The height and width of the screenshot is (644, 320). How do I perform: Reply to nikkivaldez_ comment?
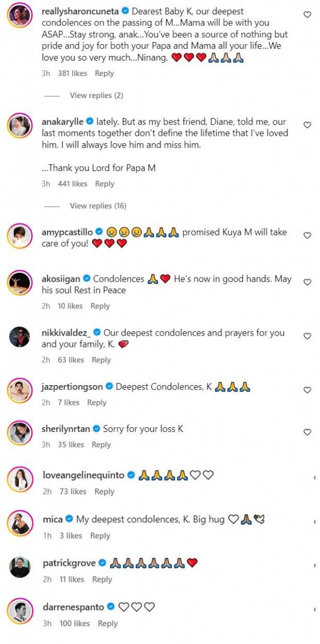(x=101, y=360)
